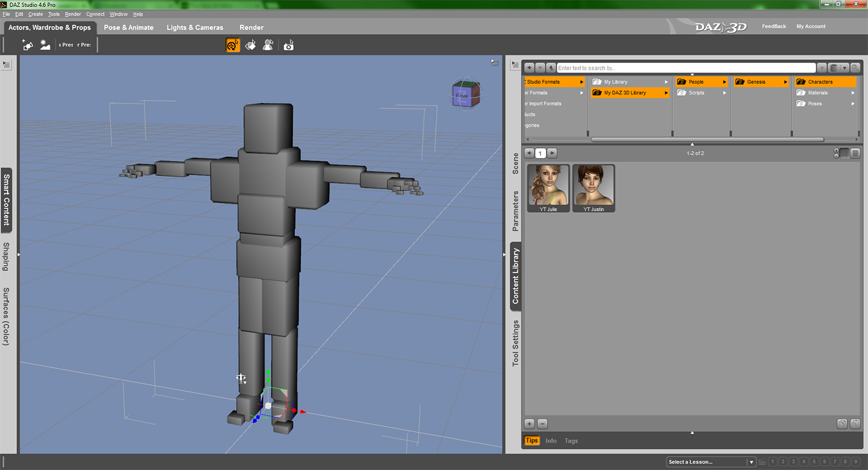Open the Render menu in menu bar
Screen dimensions: 868x470
click(x=73, y=14)
